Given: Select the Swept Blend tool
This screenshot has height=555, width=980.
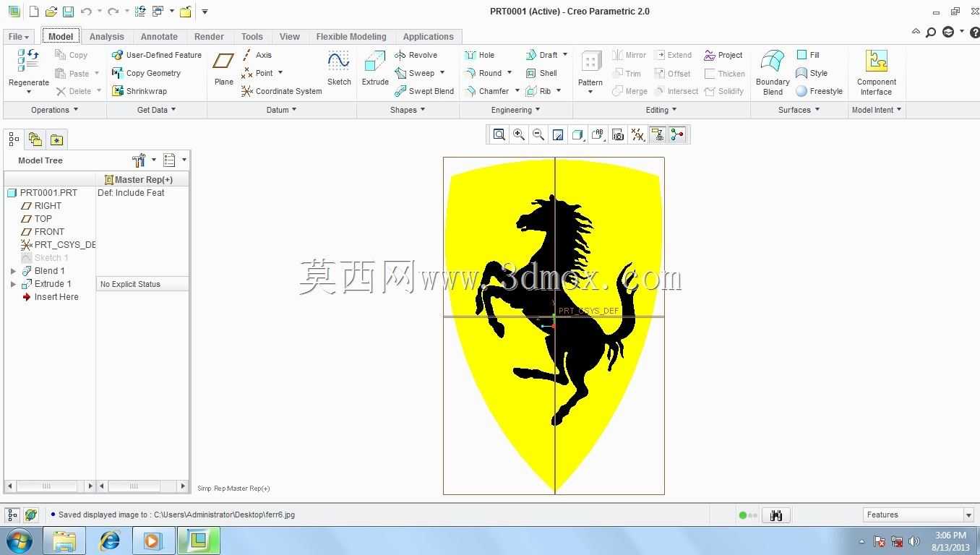Looking at the screenshot, I should pyautogui.click(x=424, y=91).
